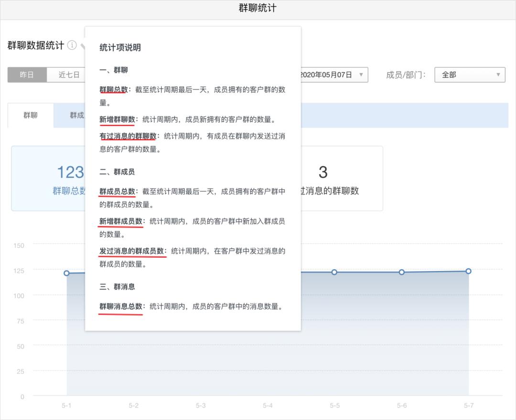The height and width of the screenshot is (420, 516).
Task: Click the chart data point at 5-5
Action: coord(334,272)
